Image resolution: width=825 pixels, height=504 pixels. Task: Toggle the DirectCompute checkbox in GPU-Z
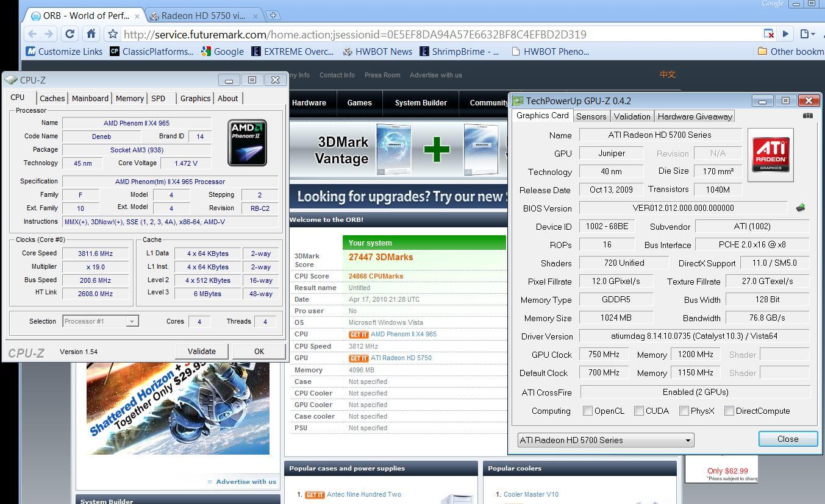click(x=729, y=411)
